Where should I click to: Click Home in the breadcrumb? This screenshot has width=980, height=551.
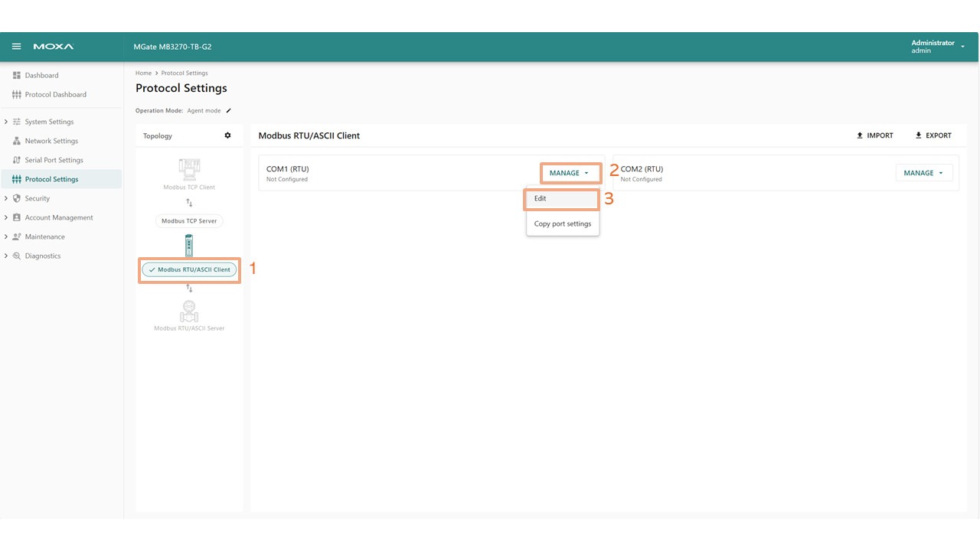point(142,73)
